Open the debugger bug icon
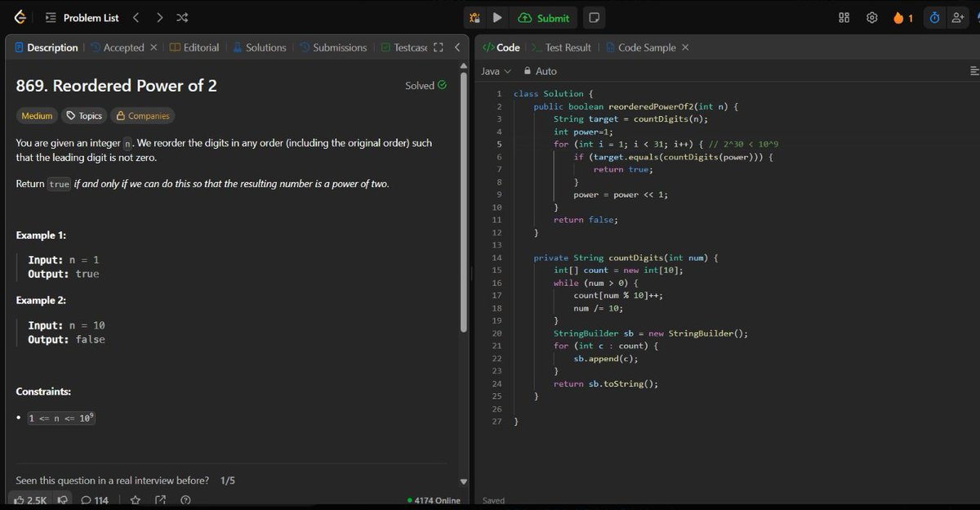980x510 pixels. [x=475, y=17]
